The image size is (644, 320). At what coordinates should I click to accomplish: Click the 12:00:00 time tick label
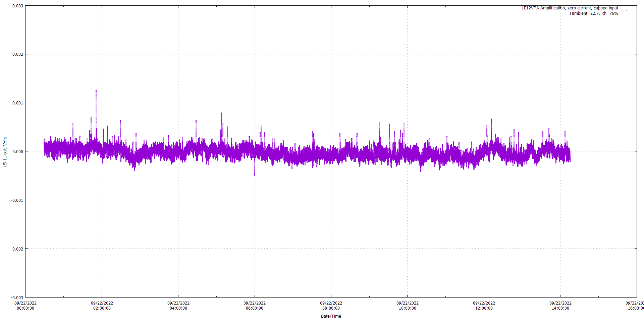484,308
